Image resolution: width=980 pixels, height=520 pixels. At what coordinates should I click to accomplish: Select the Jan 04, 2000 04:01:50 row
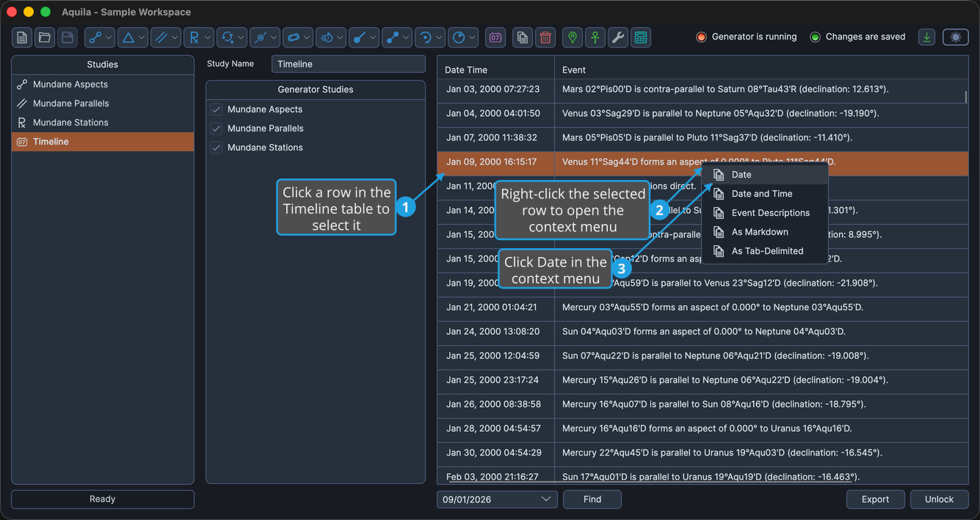pos(703,114)
